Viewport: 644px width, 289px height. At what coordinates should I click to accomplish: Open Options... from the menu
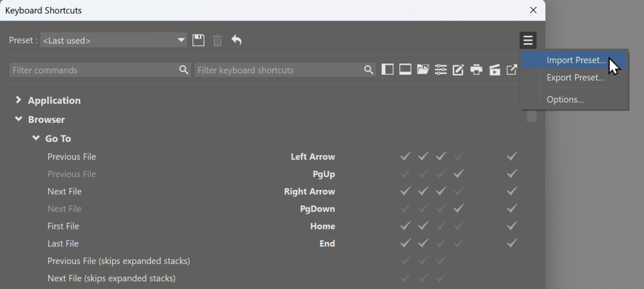point(574,99)
